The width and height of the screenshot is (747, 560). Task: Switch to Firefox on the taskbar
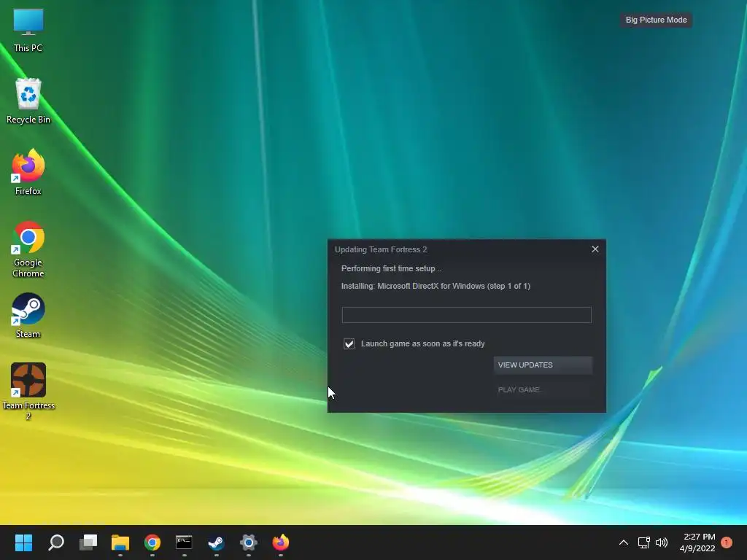click(x=281, y=542)
